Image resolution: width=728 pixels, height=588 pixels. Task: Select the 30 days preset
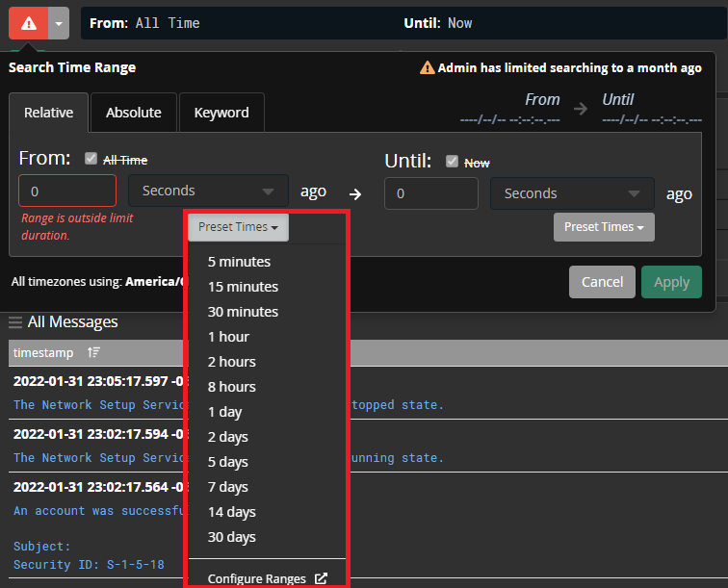click(x=232, y=537)
